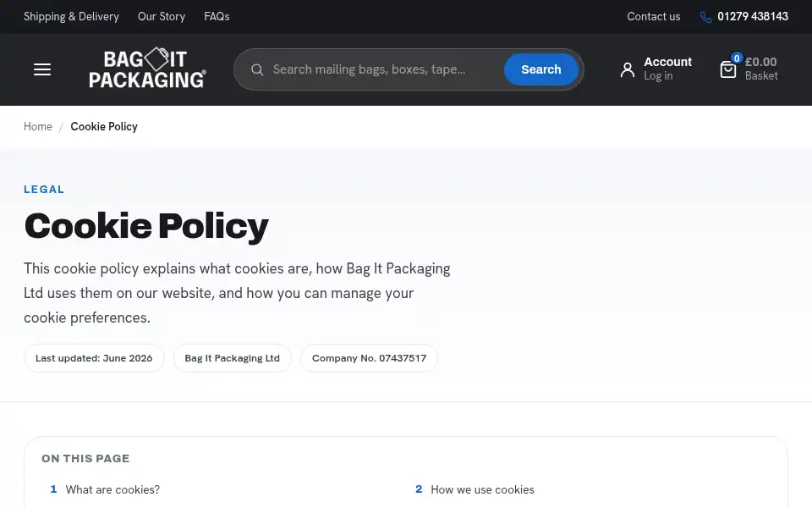Open the FAQs link
The image size is (812, 508).
point(217,17)
